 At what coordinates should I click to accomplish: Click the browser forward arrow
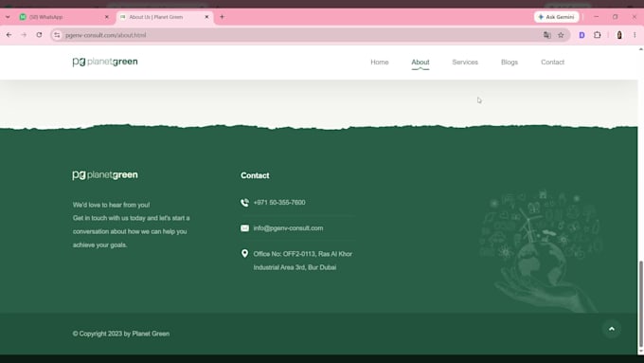[x=24, y=35]
